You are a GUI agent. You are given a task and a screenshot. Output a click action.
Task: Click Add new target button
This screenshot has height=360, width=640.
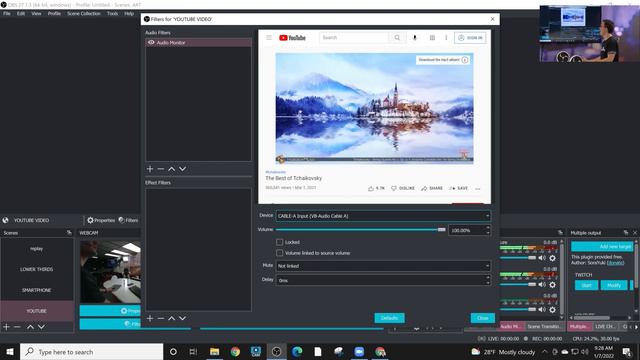[602, 247]
